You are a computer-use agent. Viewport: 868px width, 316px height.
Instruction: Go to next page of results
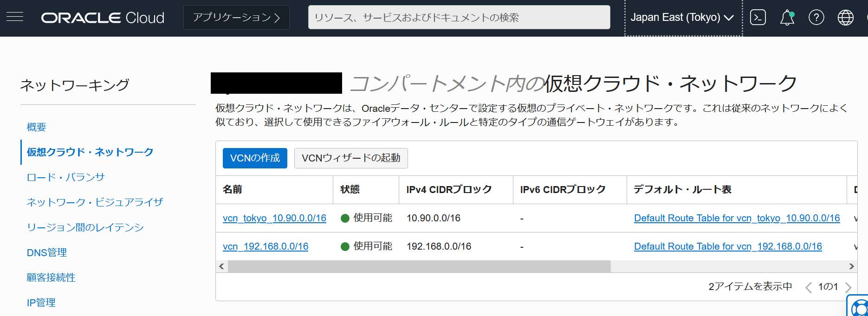click(848, 287)
